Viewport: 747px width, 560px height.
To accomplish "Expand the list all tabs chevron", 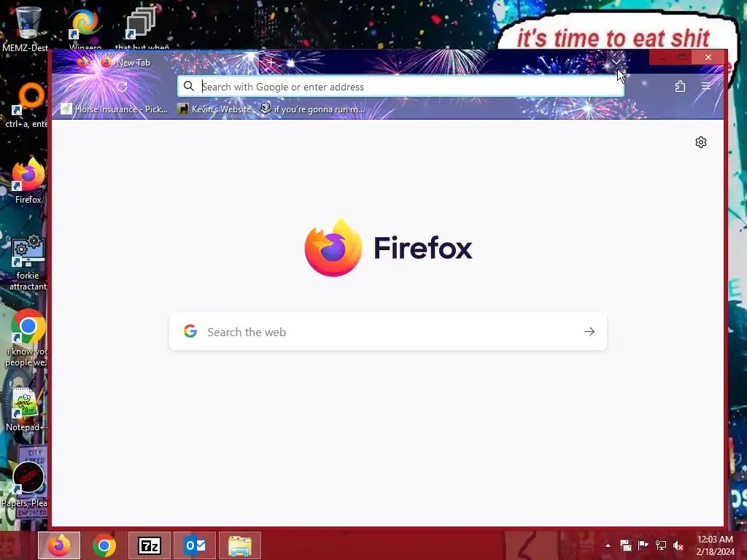I will point(616,62).
